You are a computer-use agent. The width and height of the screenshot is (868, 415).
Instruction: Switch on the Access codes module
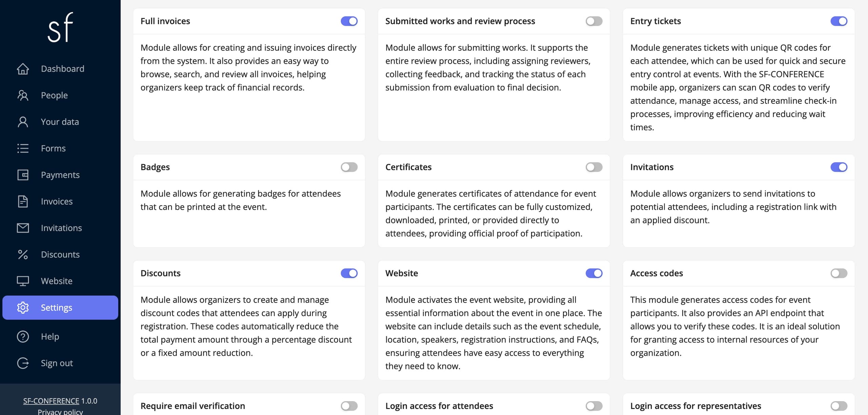click(839, 273)
